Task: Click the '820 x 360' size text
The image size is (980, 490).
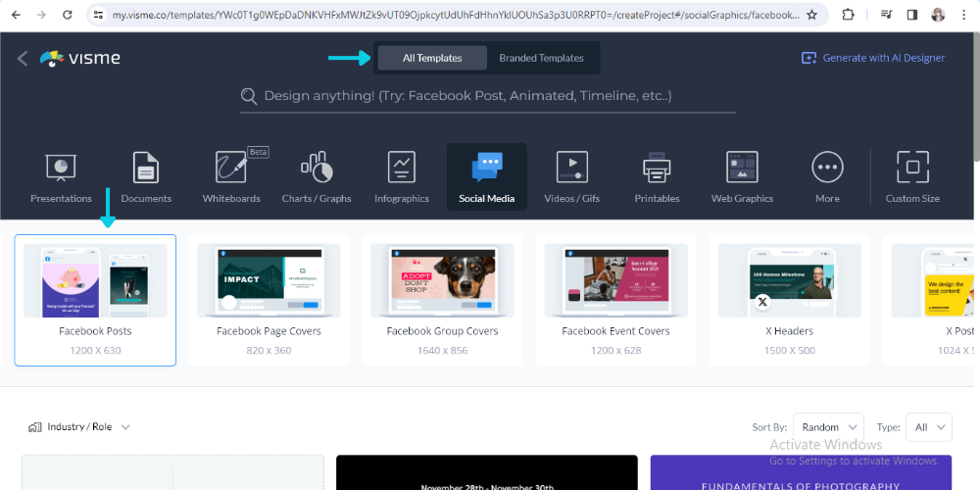Action: pos(269,351)
